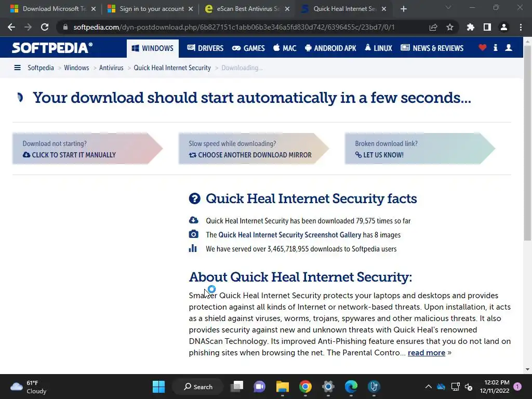Click the OneDrive cloud tray icon
Viewport: 532px width, 399px height.
pos(441,387)
